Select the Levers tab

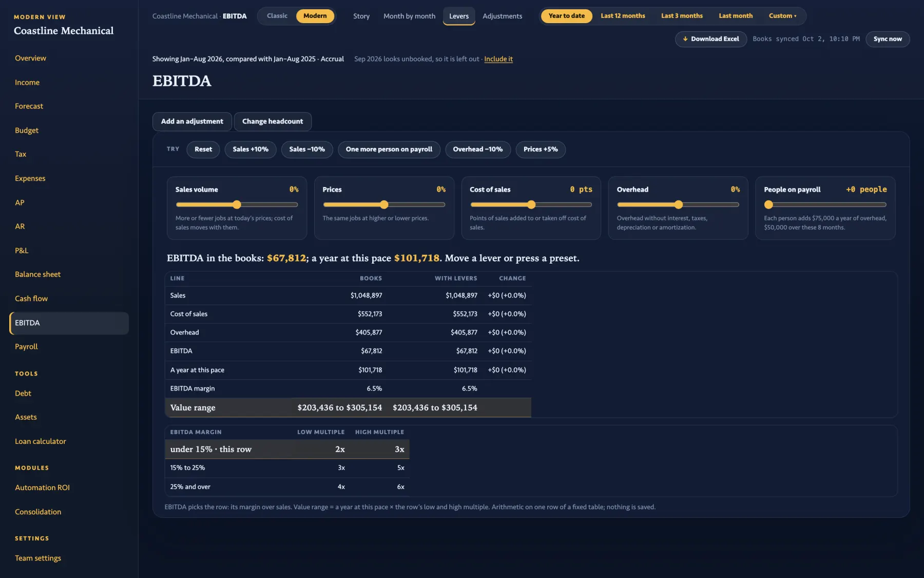pos(459,16)
